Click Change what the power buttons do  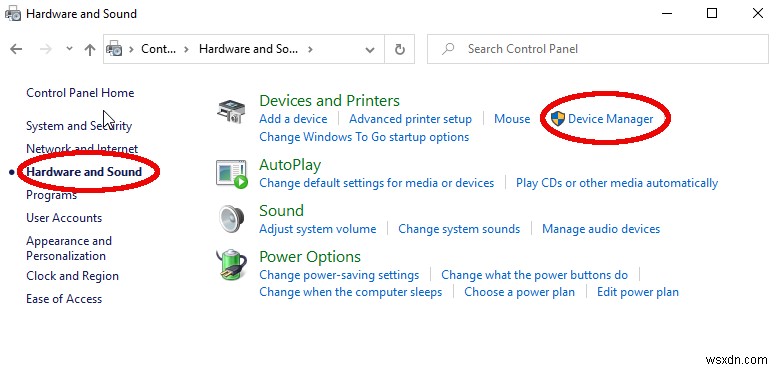(x=534, y=275)
